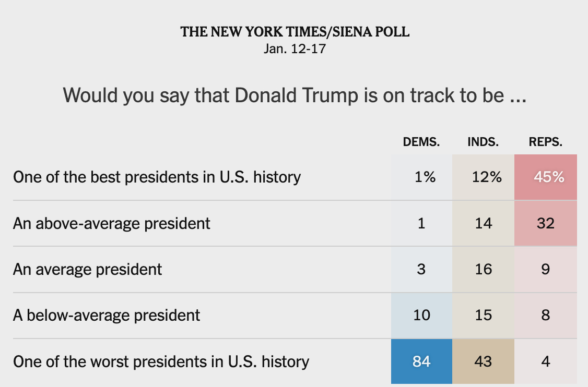Viewport: 588px width, 387px height.
Task: Click the dark blue 84 Democrats cell
Action: click(x=421, y=361)
